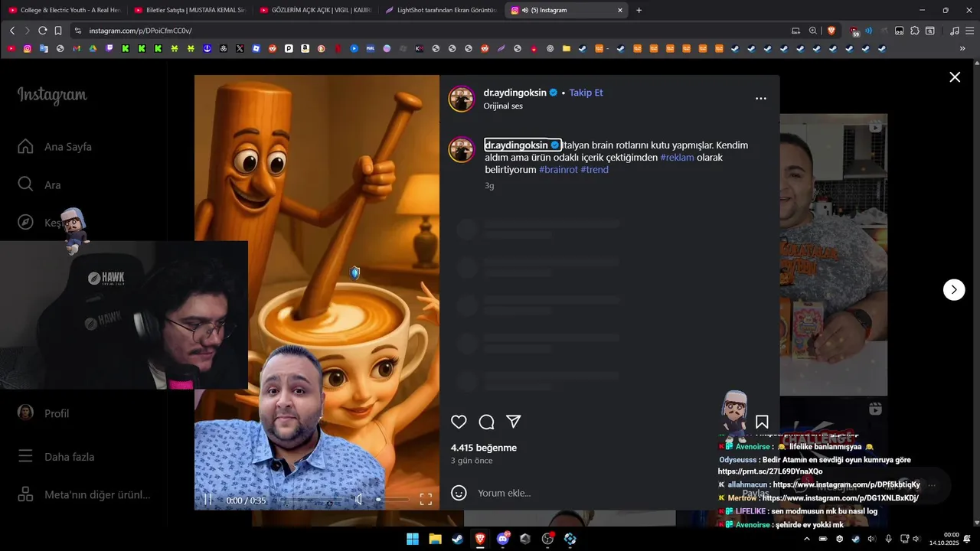
Task: Open the taskbar clock showing 14.10.2025
Action: 944,539
